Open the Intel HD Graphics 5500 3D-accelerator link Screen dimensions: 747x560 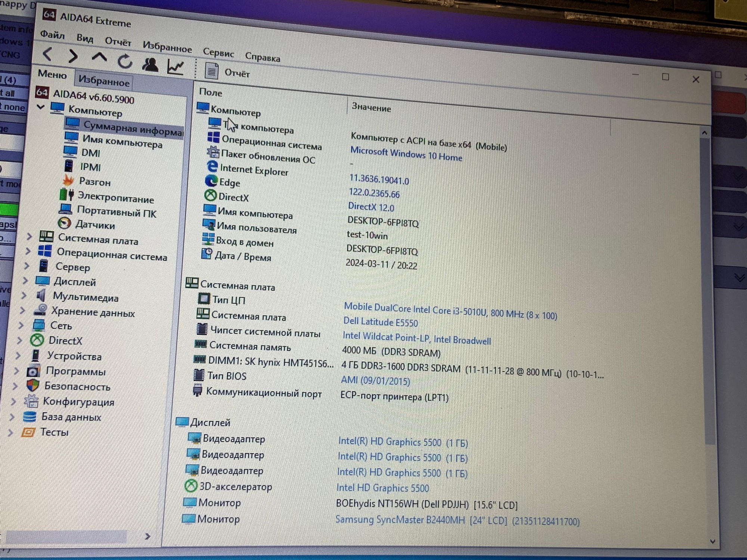(x=383, y=488)
